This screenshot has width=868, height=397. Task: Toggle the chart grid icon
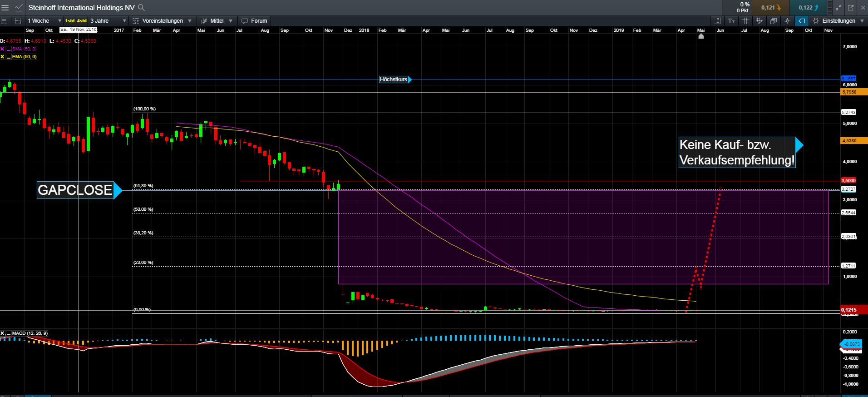tap(745, 21)
